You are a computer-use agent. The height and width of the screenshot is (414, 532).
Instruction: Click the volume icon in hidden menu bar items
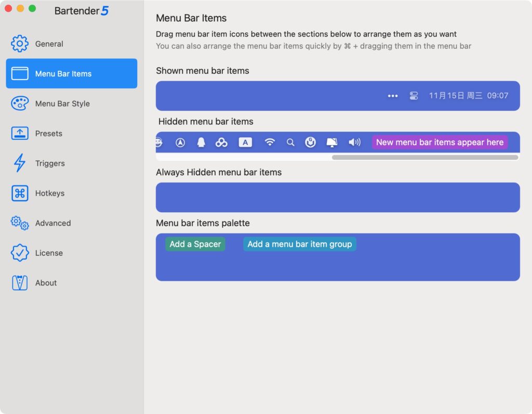(x=355, y=142)
